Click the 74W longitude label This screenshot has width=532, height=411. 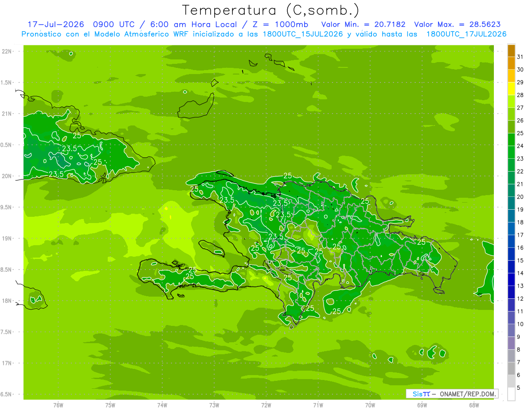tap(162, 405)
